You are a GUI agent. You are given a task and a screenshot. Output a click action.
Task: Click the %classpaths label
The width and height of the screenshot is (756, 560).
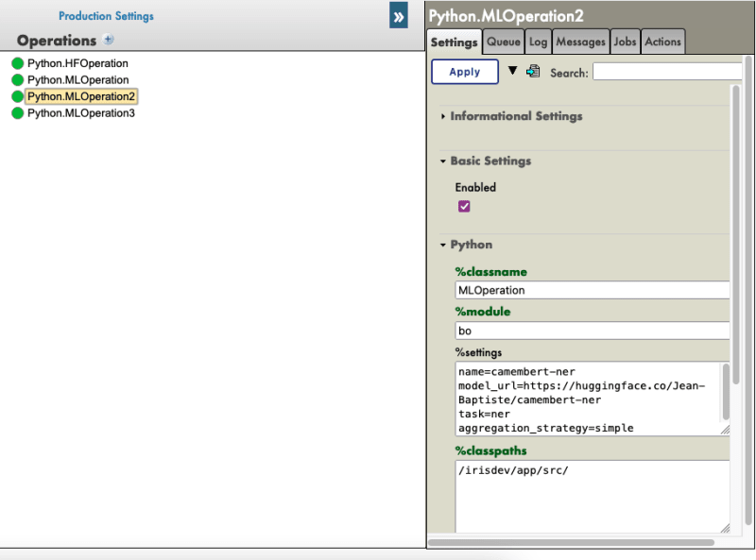tap(490, 450)
